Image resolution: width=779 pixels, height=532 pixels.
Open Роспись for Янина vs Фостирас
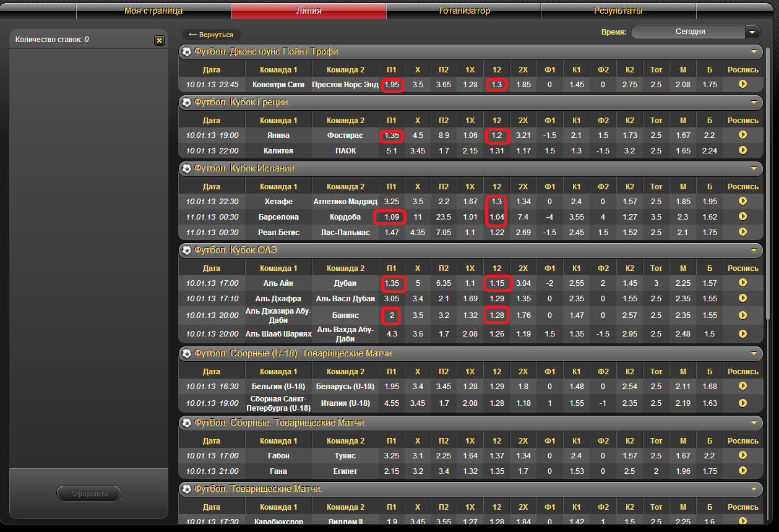(742, 135)
